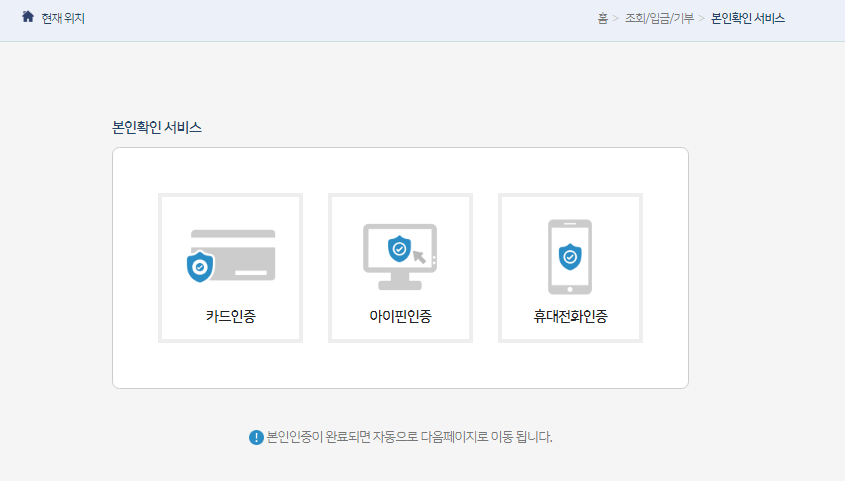Go to 홈 in the breadcrumb
The image size is (845, 481).
(x=602, y=18)
